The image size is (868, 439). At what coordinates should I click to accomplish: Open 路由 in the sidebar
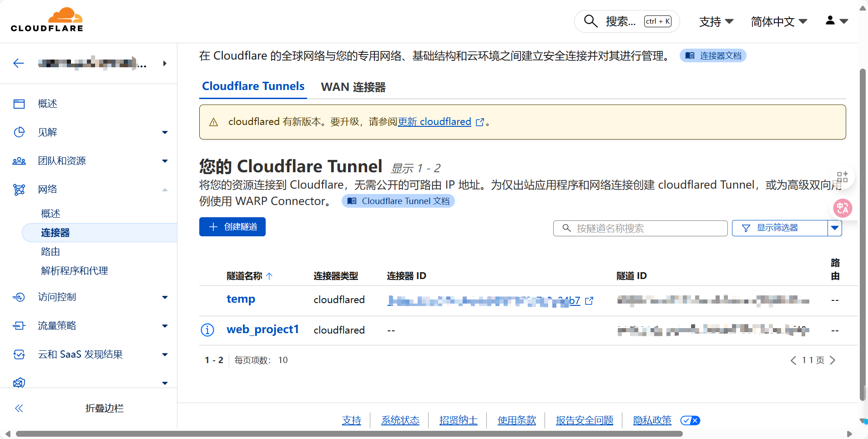coord(50,252)
